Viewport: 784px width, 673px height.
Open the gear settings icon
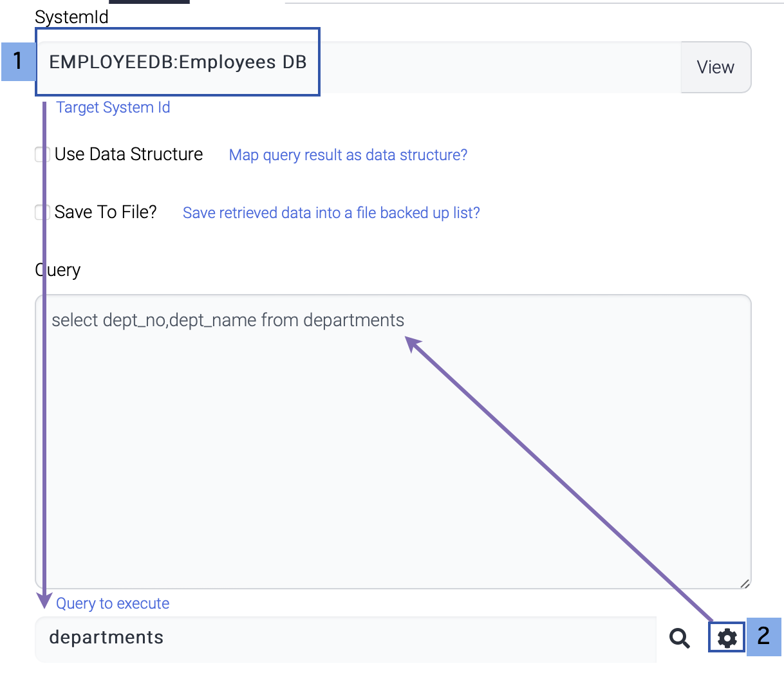coord(727,638)
